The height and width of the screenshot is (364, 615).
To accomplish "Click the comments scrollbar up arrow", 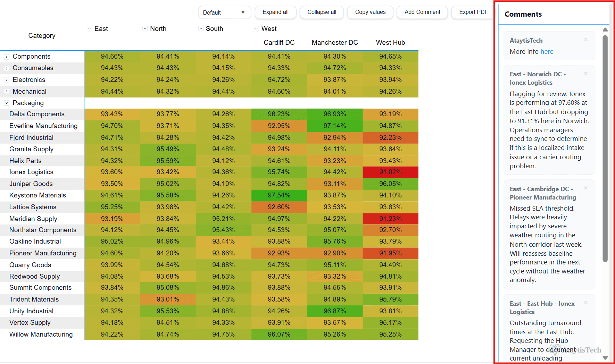I will click(605, 30).
